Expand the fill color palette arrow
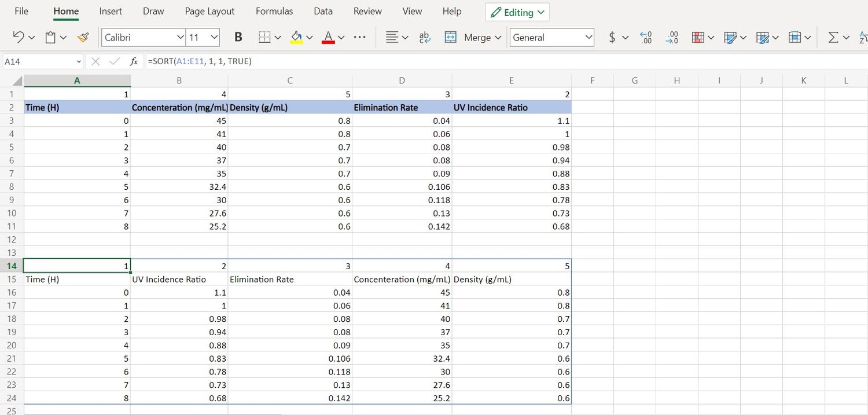Image resolution: width=868 pixels, height=415 pixels. (310, 38)
